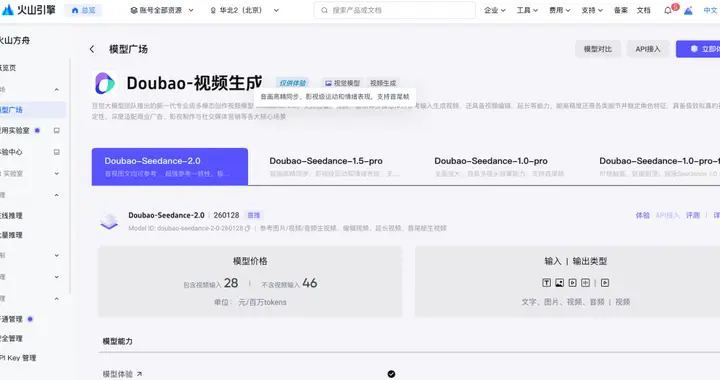Screen dimensions: 720x380
Task: Focus the product and docs search field
Action: coord(394,10)
